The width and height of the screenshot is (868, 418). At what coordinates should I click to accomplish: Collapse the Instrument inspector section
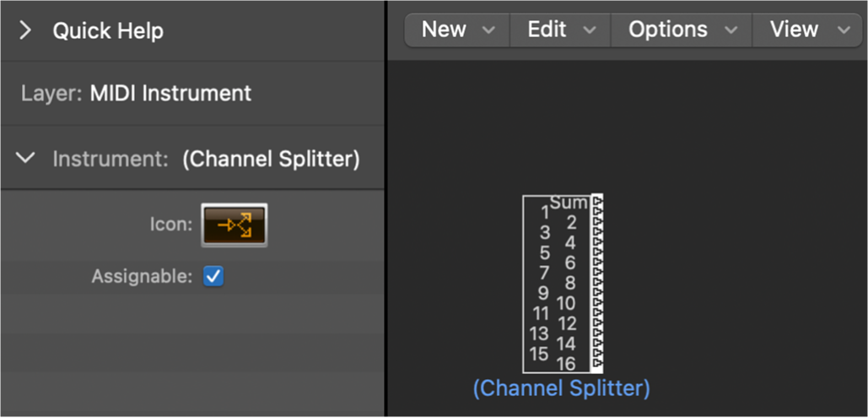click(x=26, y=158)
